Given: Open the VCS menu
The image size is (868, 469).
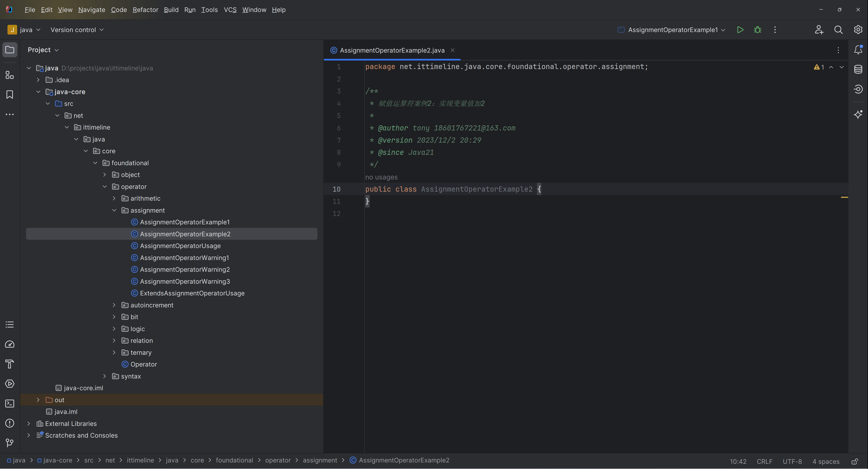Looking at the screenshot, I should (230, 10).
